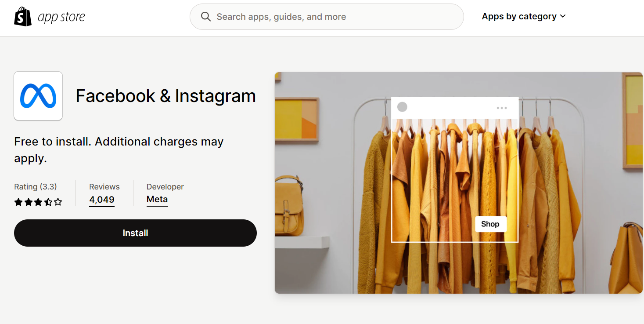Click the Reviews label
This screenshot has width=644, height=324.
pos(104,186)
